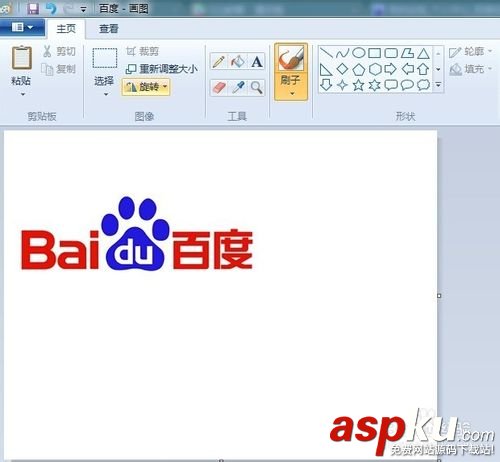Select the Triangle shape

click(423, 53)
